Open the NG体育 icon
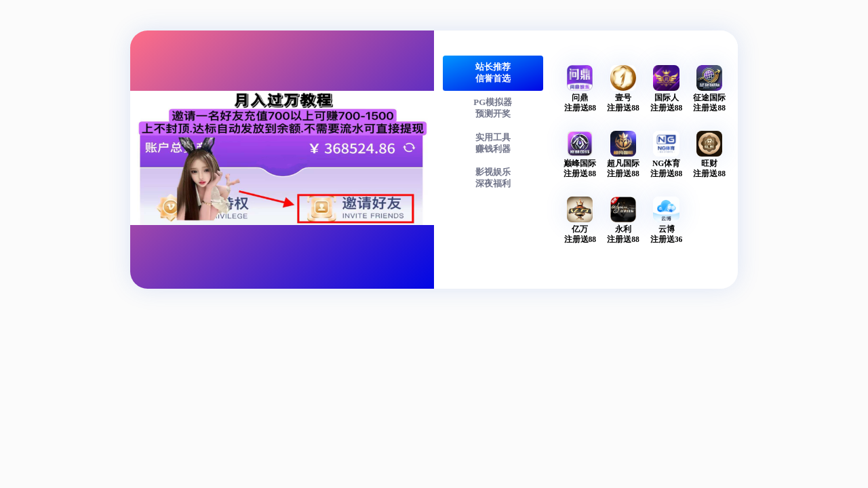868x488 pixels. point(666,144)
